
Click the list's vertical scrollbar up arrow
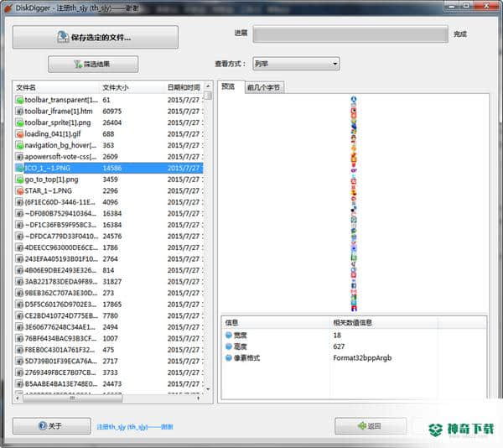[208, 86]
